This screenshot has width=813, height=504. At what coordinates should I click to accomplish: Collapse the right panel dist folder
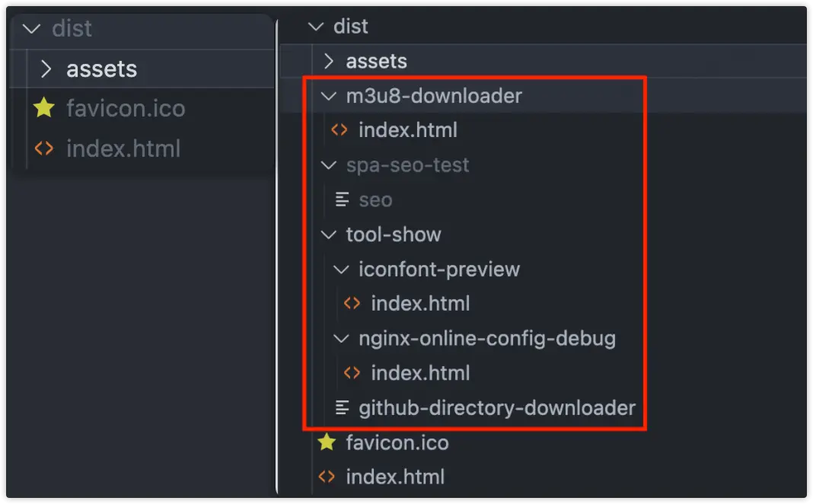coord(315,27)
